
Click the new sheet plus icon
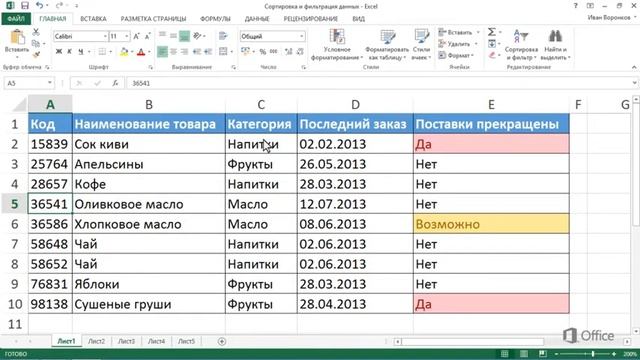pos(222,341)
